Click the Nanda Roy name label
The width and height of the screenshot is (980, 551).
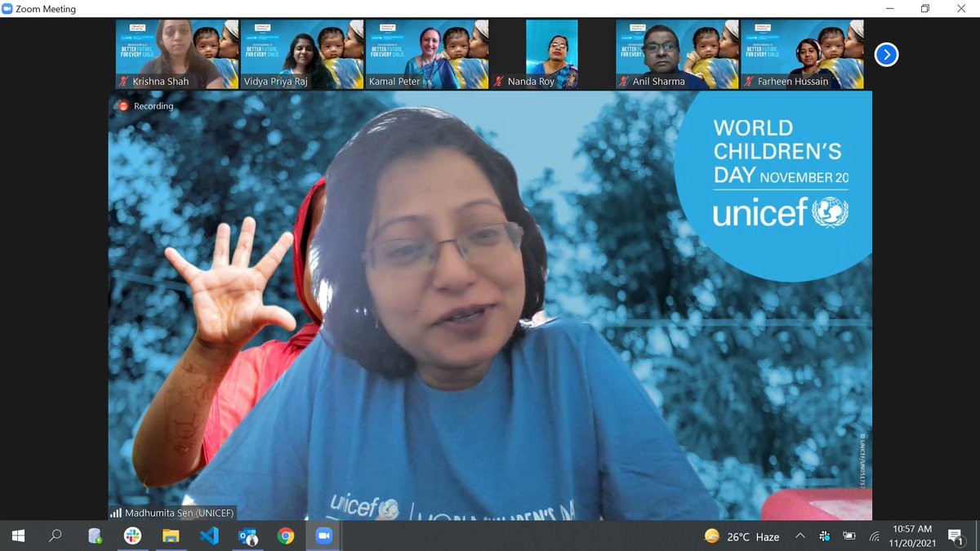click(531, 82)
